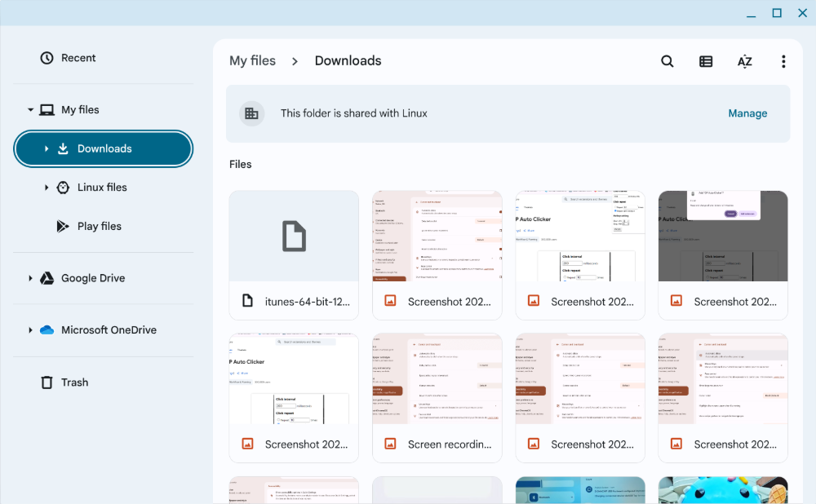Expand the Downloads folder arrow
The width and height of the screenshot is (816, 504).
click(x=47, y=148)
